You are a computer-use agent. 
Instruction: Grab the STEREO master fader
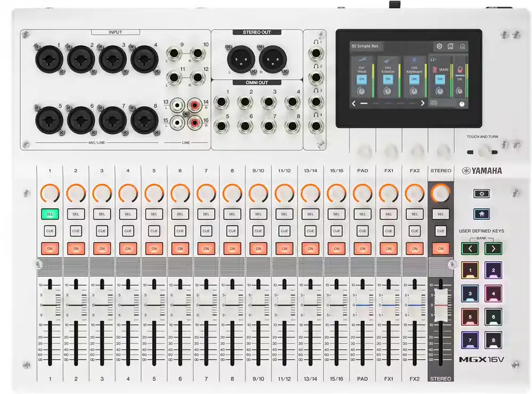(440, 306)
